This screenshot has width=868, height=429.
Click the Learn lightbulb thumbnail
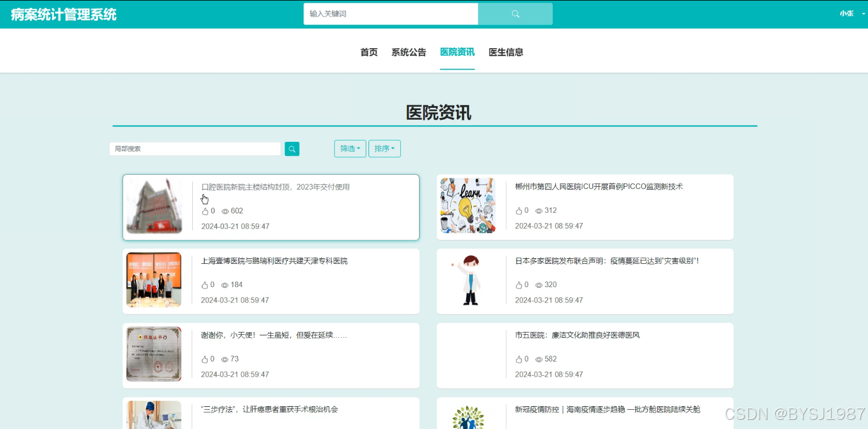468,205
